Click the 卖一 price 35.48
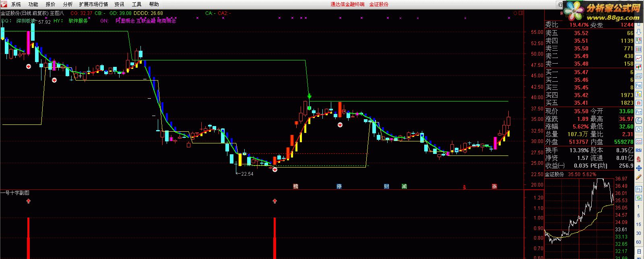Viewport: 644px width, 259px height. coord(581,64)
